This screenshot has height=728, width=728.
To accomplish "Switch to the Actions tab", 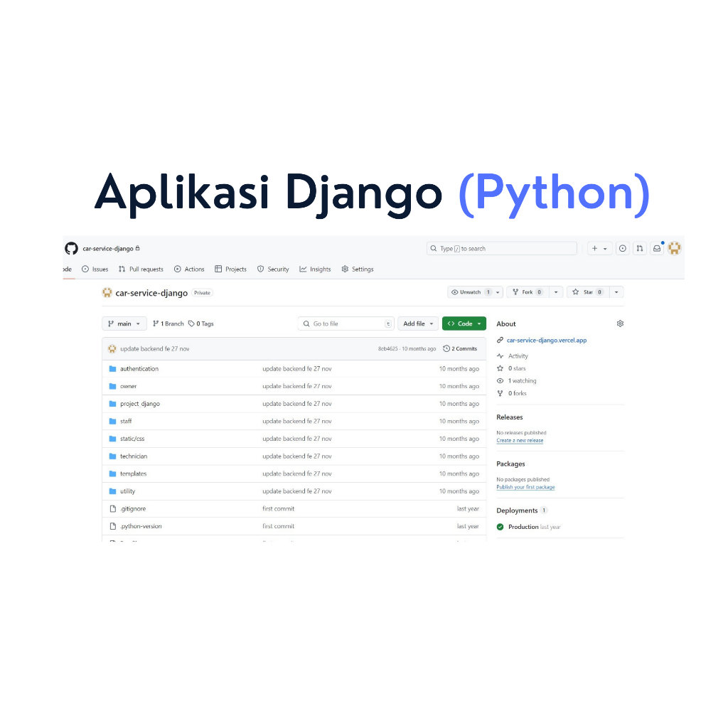I will (189, 269).
